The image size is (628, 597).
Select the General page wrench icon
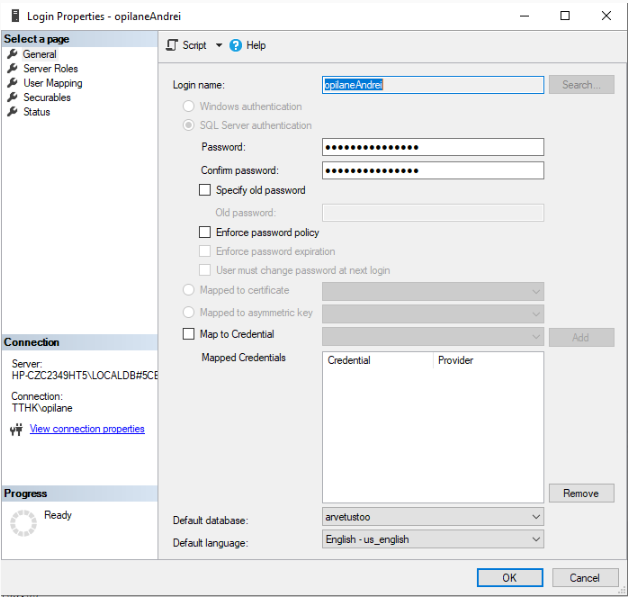13,54
